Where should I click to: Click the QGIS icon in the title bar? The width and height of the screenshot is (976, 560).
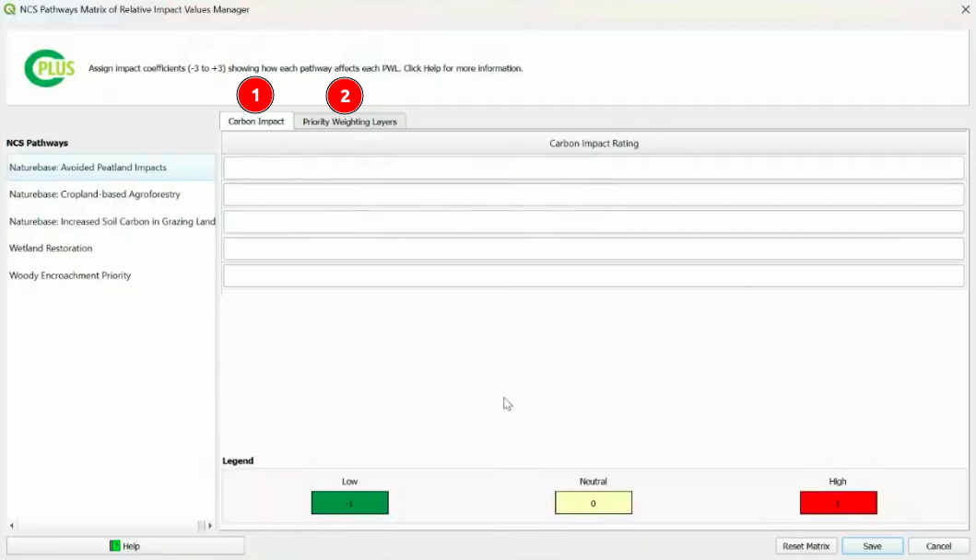coord(10,9)
